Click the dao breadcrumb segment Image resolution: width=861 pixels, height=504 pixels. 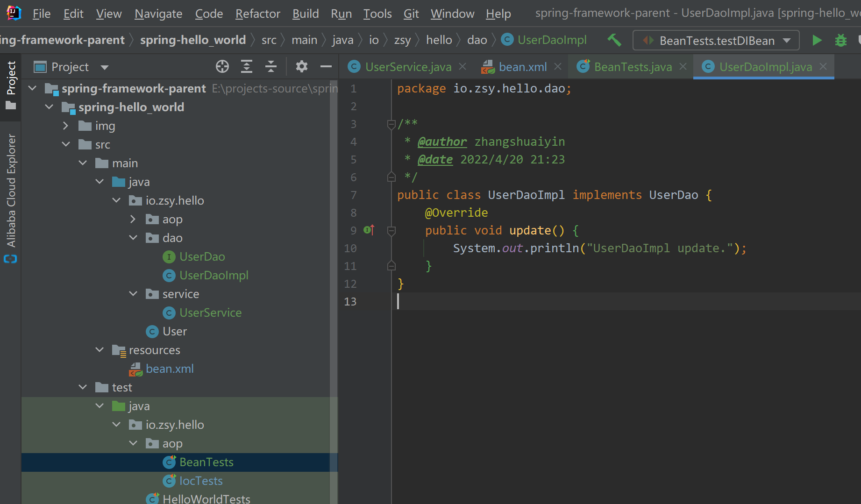477,40
